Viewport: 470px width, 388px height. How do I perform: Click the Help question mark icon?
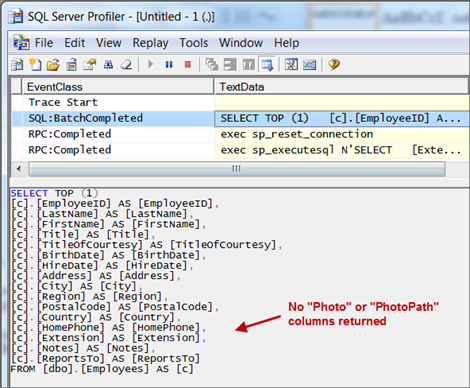pyautogui.click(x=334, y=64)
